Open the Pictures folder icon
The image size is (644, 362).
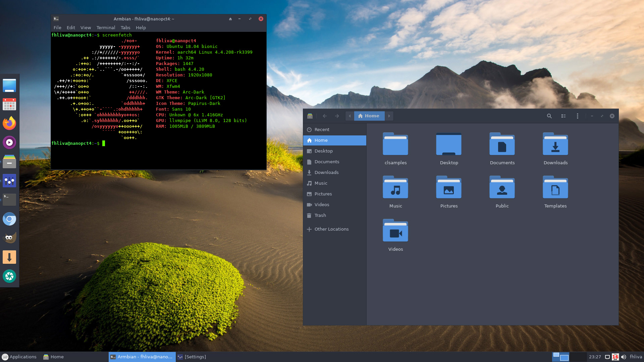pos(449,187)
